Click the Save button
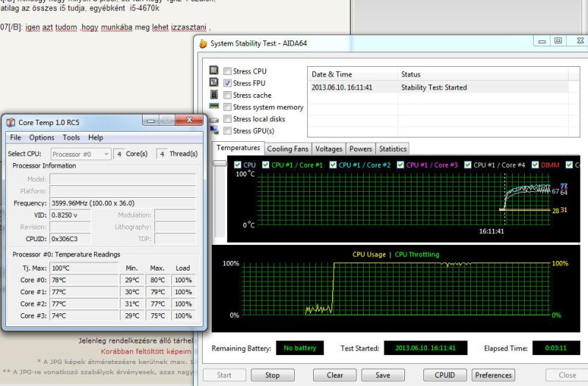This screenshot has width=588, height=386. pyautogui.click(x=383, y=375)
